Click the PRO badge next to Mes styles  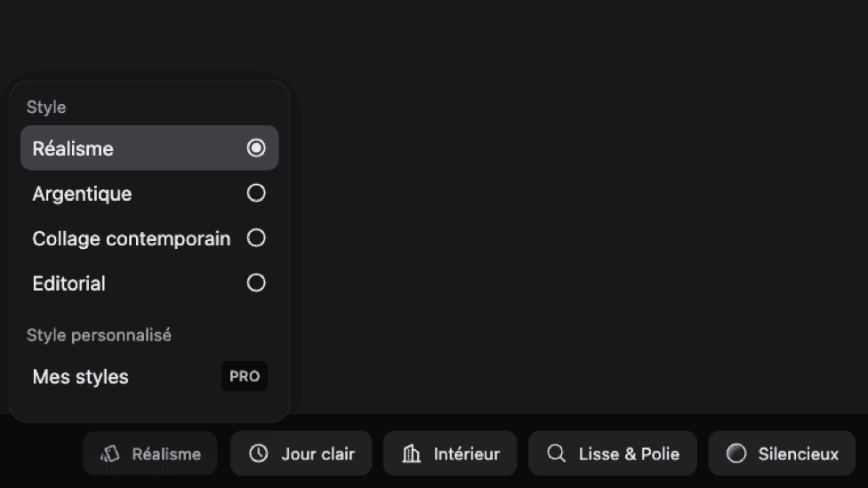click(x=245, y=376)
